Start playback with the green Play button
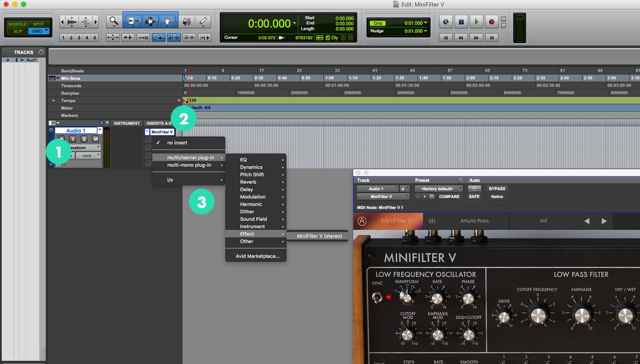 point(476,22)
